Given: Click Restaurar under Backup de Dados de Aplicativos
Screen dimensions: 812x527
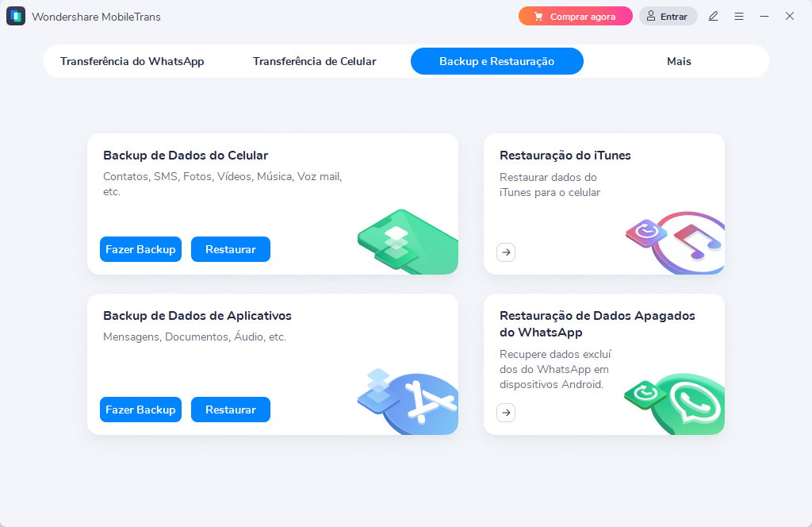Looking at the screenshot, I should pos(231,410).
